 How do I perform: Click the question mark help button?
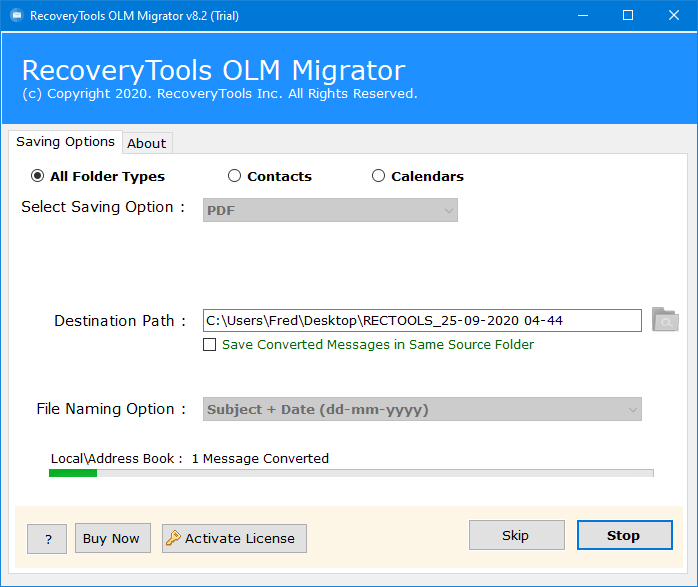click(x=47, y=538)
